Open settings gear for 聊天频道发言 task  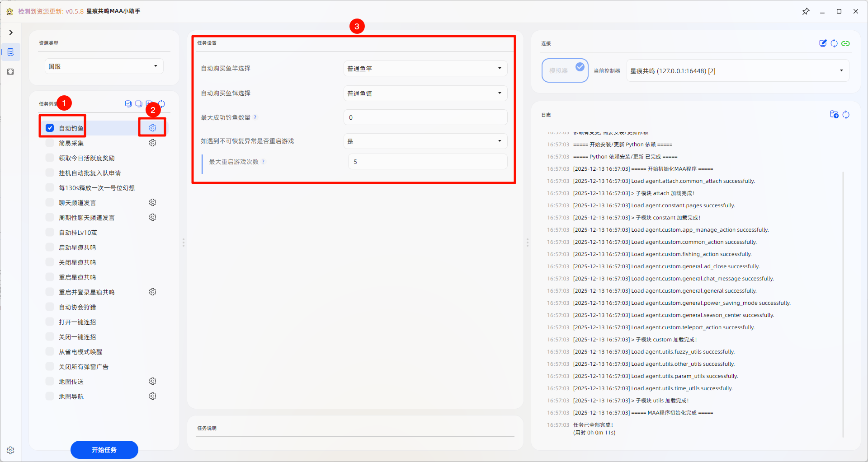153,202
